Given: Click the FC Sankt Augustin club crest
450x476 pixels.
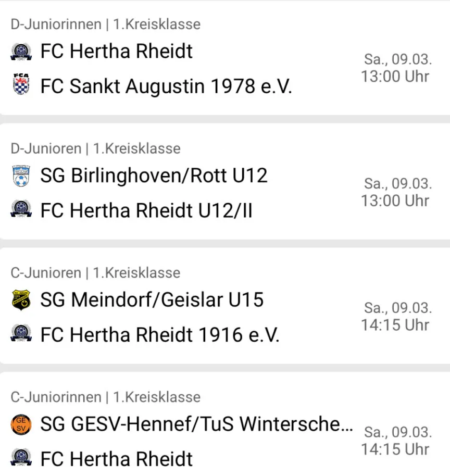Looking at the screenshot, I should tap(21, 83).
